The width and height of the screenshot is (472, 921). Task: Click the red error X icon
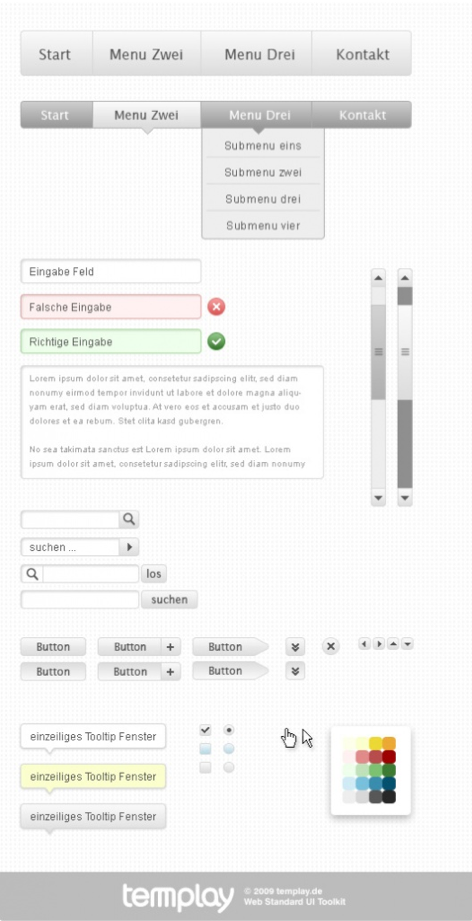tap(216, 307)
